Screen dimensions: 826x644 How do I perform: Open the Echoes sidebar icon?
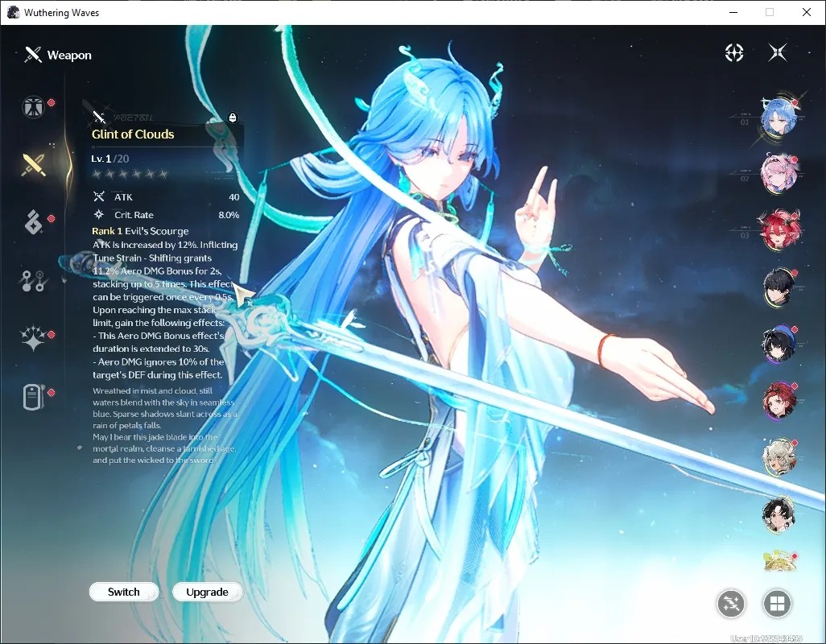tap(33, 221)
